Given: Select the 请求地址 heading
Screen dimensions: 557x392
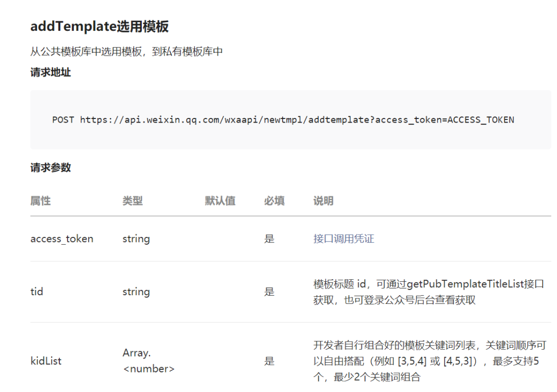Looking at the screenshot, I should (x=51, y=72).
